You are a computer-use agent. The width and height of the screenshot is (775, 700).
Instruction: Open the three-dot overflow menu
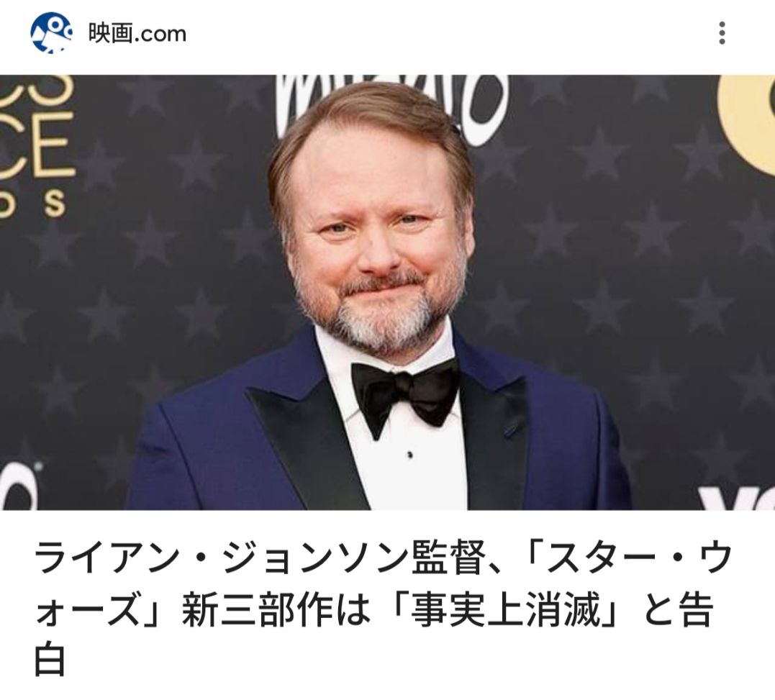pos(722,33)
